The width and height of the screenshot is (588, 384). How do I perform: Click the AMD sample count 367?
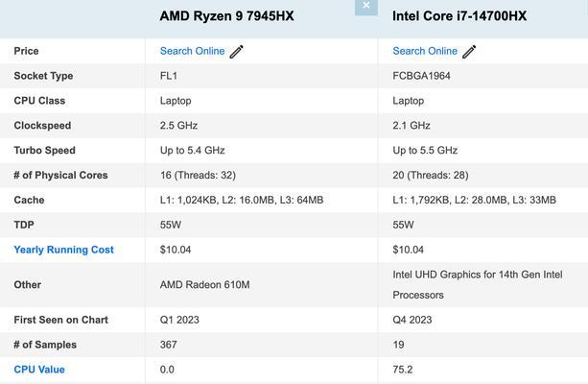coord(169,345)
